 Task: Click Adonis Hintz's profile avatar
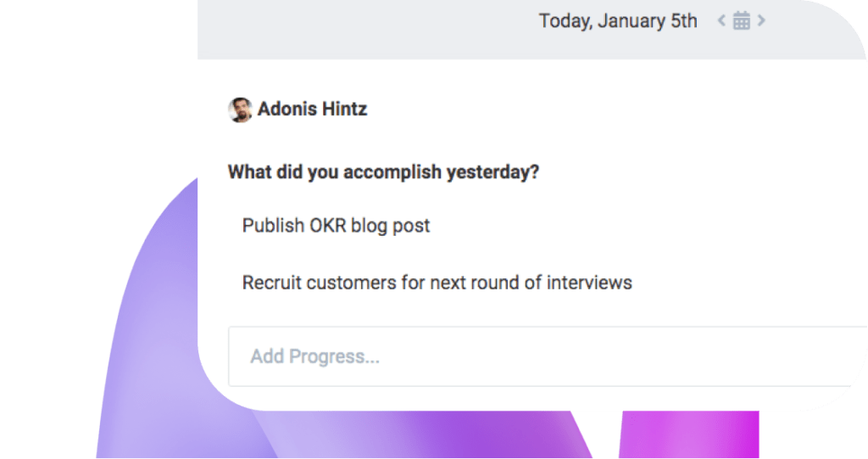[240, 109]
